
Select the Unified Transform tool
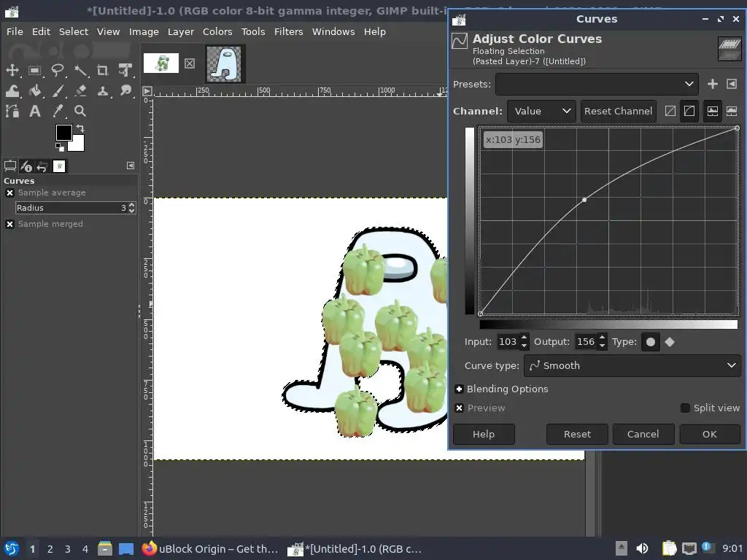125,71
